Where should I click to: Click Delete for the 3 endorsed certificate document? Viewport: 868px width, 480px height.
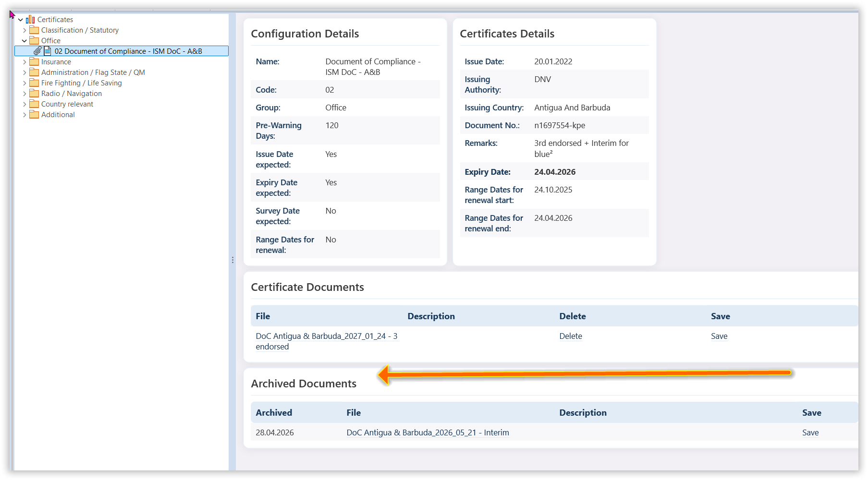pos(571,336)
